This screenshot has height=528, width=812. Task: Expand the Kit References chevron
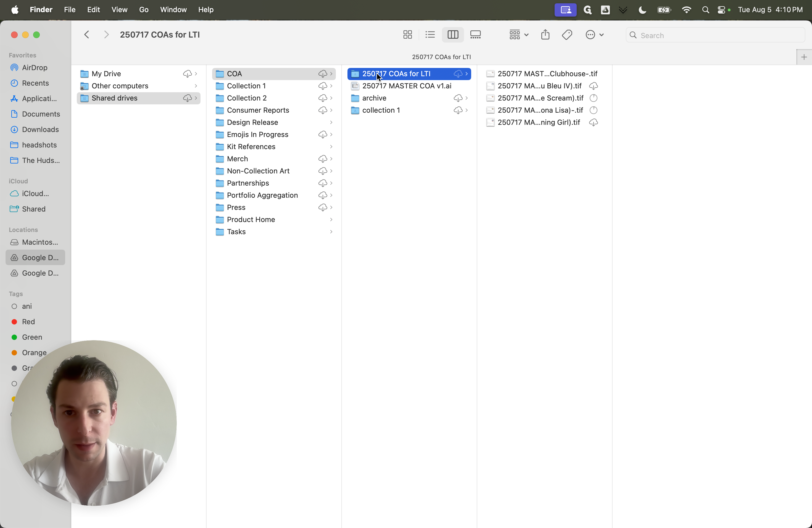tap(331, 147)
